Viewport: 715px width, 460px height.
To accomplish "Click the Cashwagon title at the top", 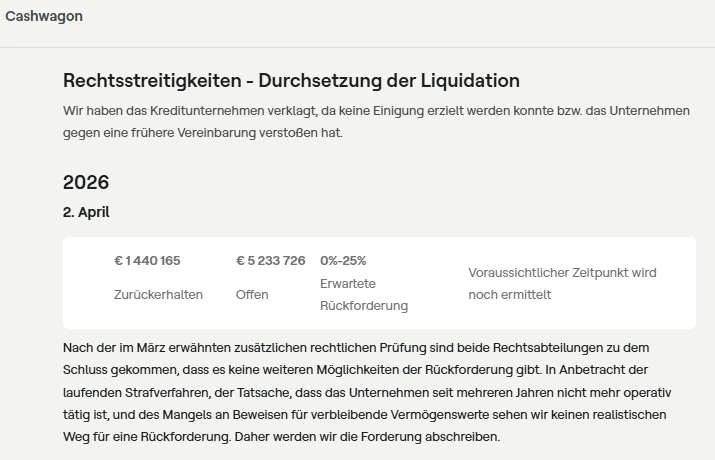I will [x=44, y=17].
